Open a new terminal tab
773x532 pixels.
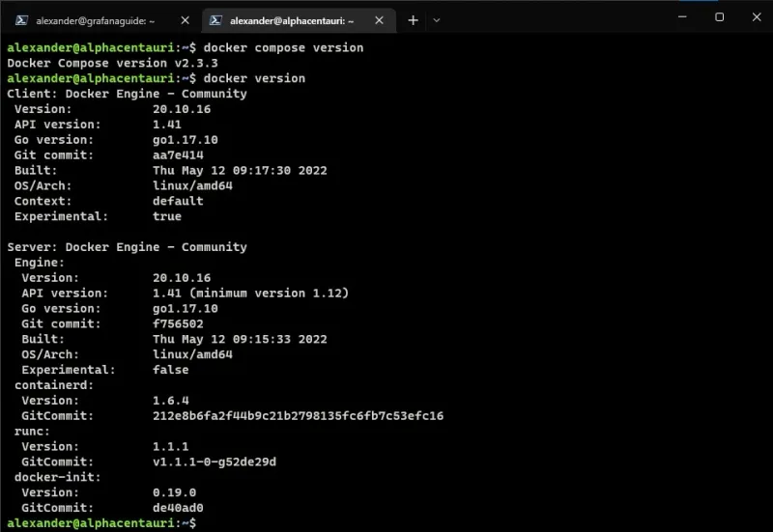pyautogui.click(x=414, y=20)
